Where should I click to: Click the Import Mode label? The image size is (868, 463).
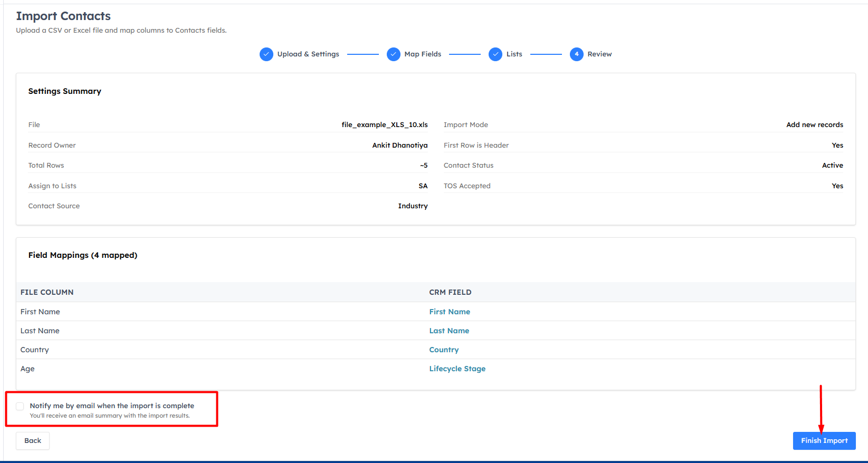(466, 125)
